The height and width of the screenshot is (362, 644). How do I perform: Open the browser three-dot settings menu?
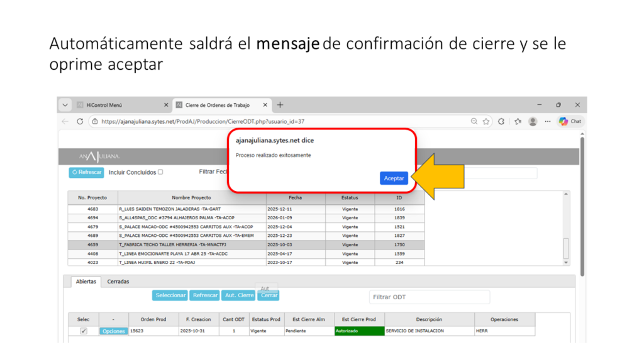pyautogui.click(x=548, y=121)
